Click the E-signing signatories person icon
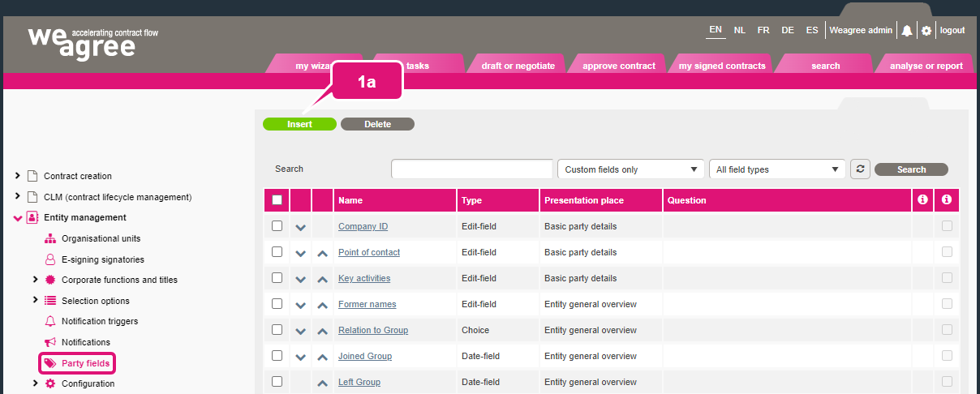 [x=50, y=259]
